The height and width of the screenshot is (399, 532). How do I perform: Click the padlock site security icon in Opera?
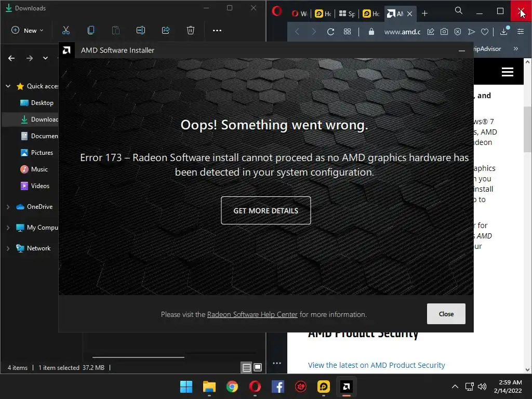coord(371,32)
